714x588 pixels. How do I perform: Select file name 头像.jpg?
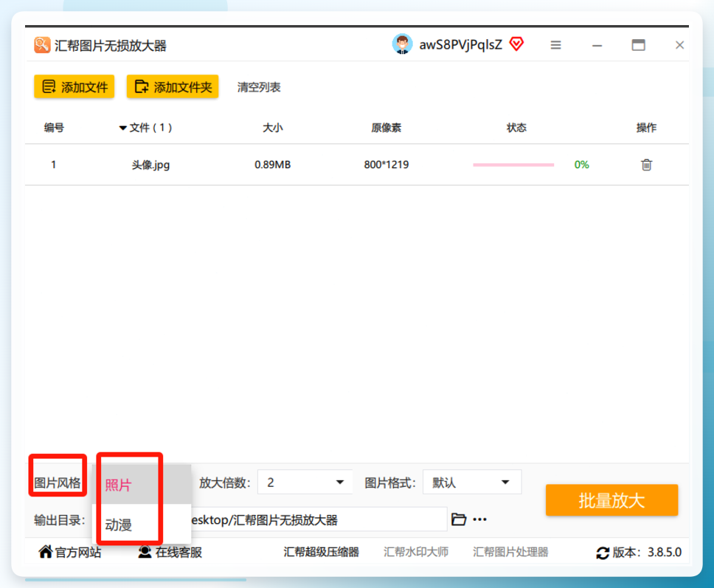pos(150,165)
